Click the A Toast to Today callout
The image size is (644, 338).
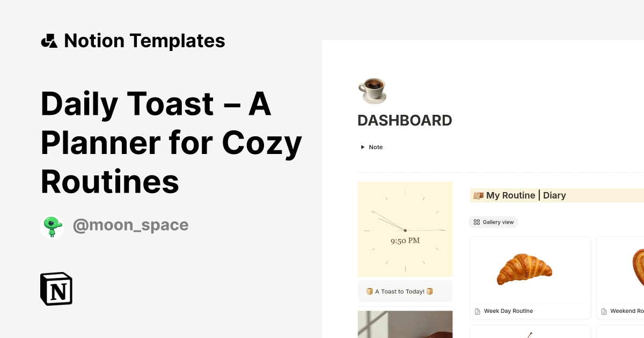click(x=405, y=291)
